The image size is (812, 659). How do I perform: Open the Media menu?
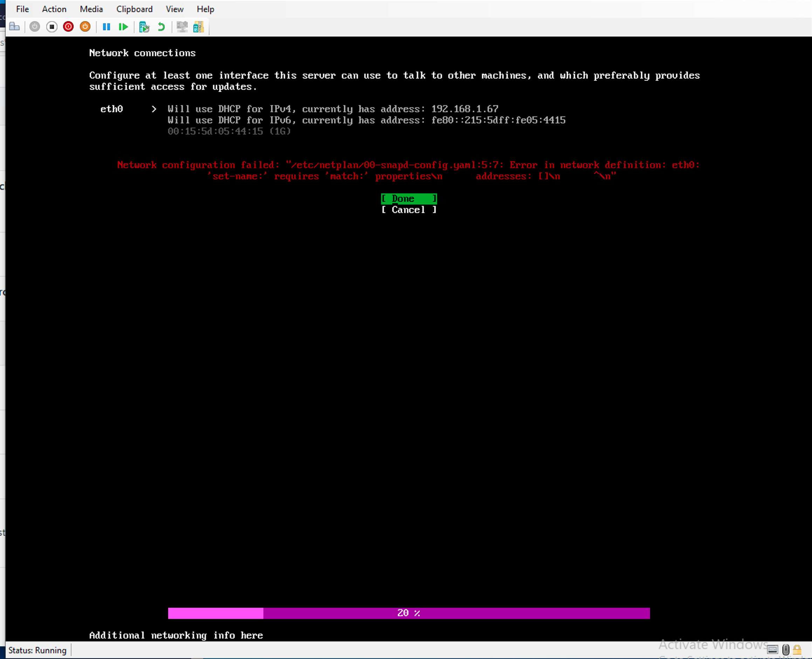point(91,9)
